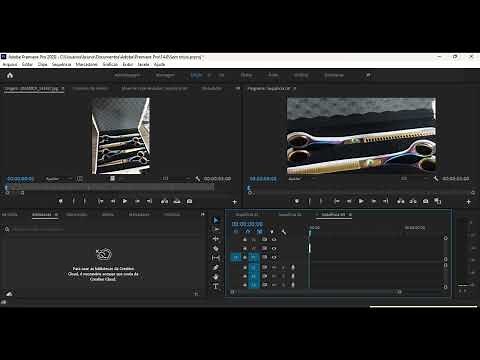
Task: Solo the A1 audio track
Action: pos(283,267)
